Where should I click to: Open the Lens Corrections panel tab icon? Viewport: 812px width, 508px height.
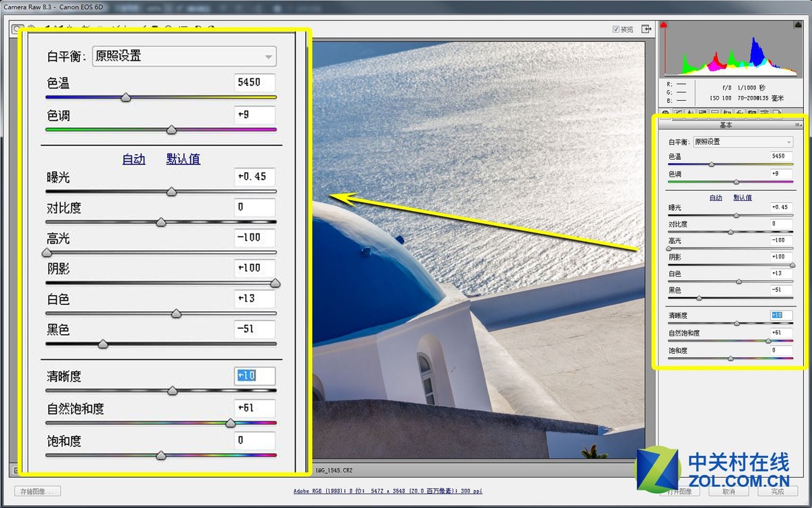727,113
